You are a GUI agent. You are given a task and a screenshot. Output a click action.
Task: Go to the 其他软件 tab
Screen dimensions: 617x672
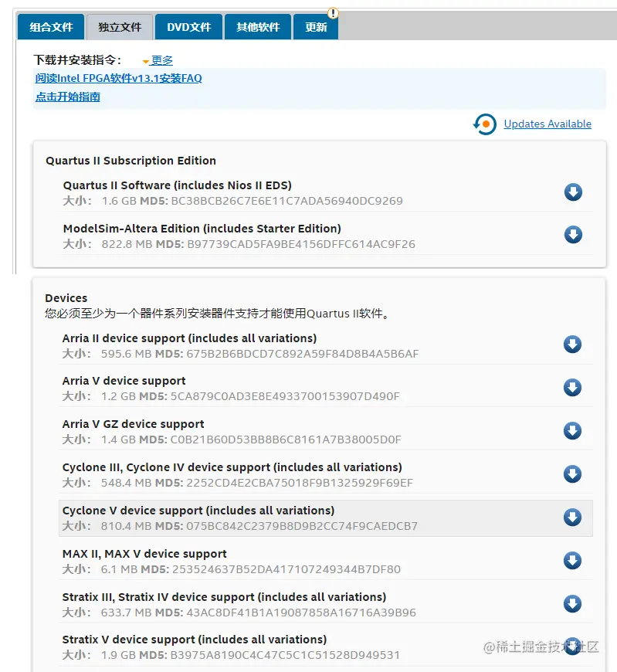258,27
